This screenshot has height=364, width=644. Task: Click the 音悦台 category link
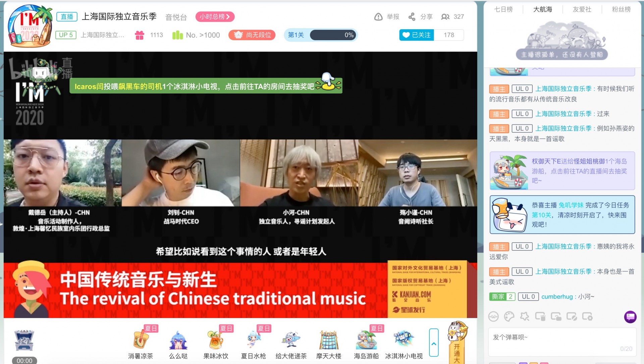point(176,17)
